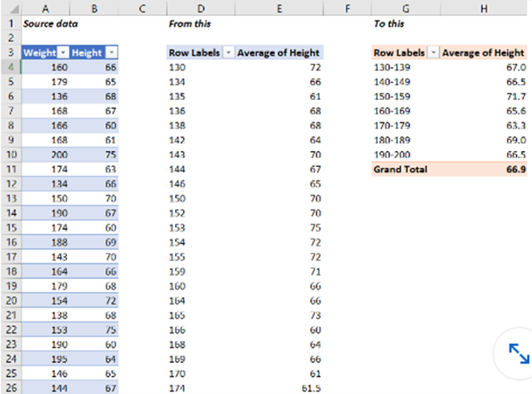532x394 pixels.
Task: Select row 26 header
Action: click(12, 388)
